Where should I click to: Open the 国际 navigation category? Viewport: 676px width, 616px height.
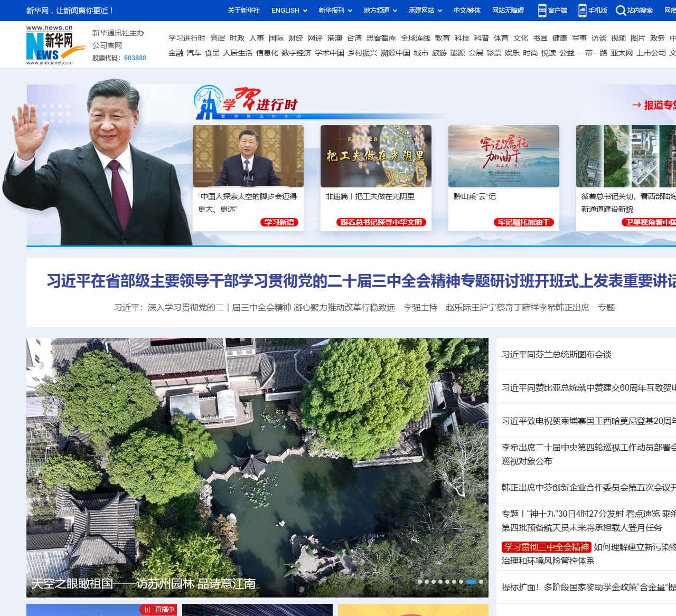(276, 38)
